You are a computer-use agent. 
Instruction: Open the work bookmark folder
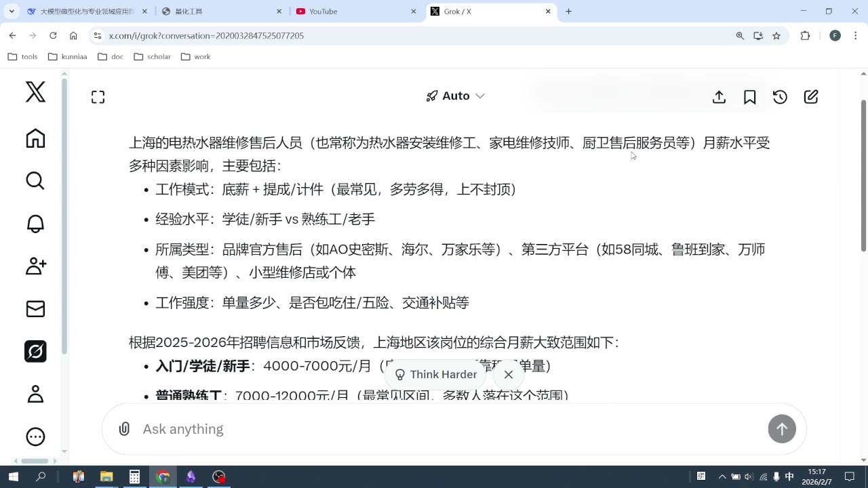pyautogui.click(x=196, y=57)
